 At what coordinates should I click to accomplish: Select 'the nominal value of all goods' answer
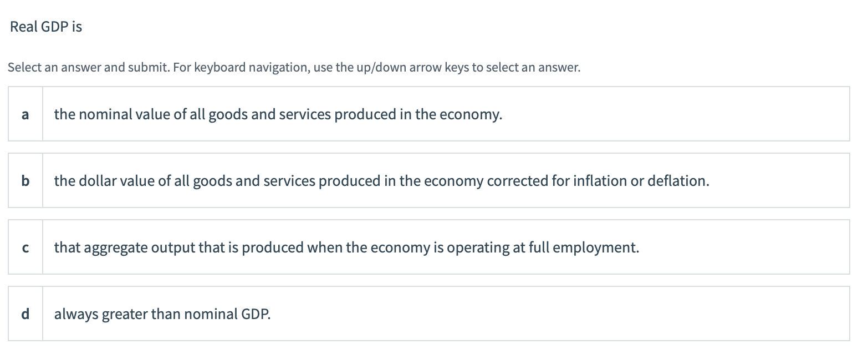point(277,114)
